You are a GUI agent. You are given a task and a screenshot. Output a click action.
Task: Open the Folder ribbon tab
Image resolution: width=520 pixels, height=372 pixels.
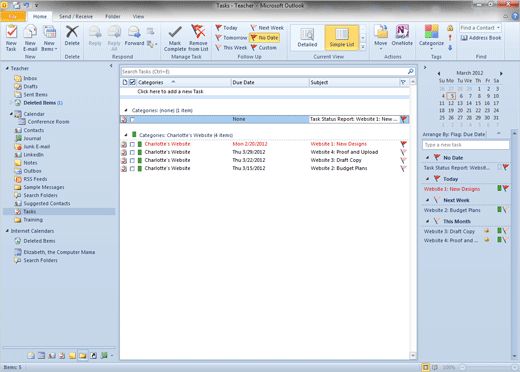(x=113, y=16)
